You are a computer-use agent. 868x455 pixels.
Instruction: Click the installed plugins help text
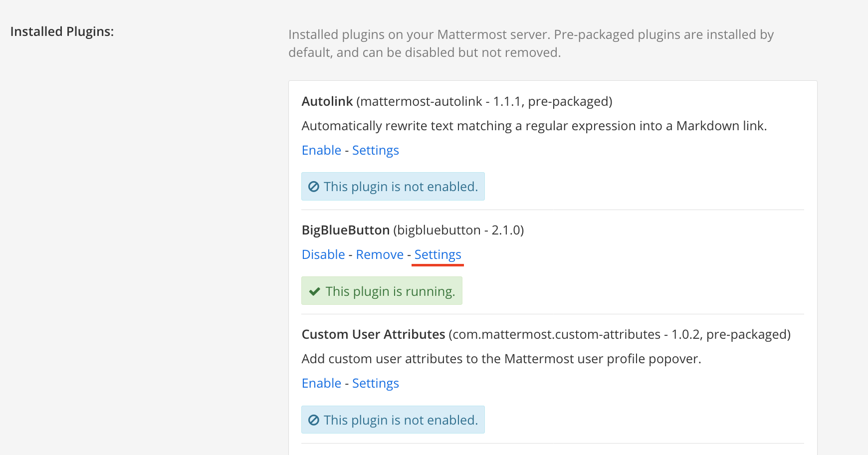531,43
